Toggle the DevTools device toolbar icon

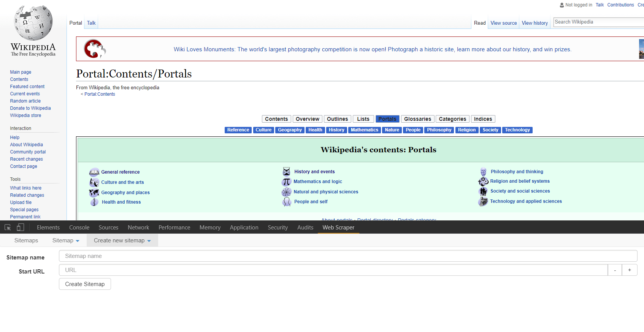(x=21, y=228)
